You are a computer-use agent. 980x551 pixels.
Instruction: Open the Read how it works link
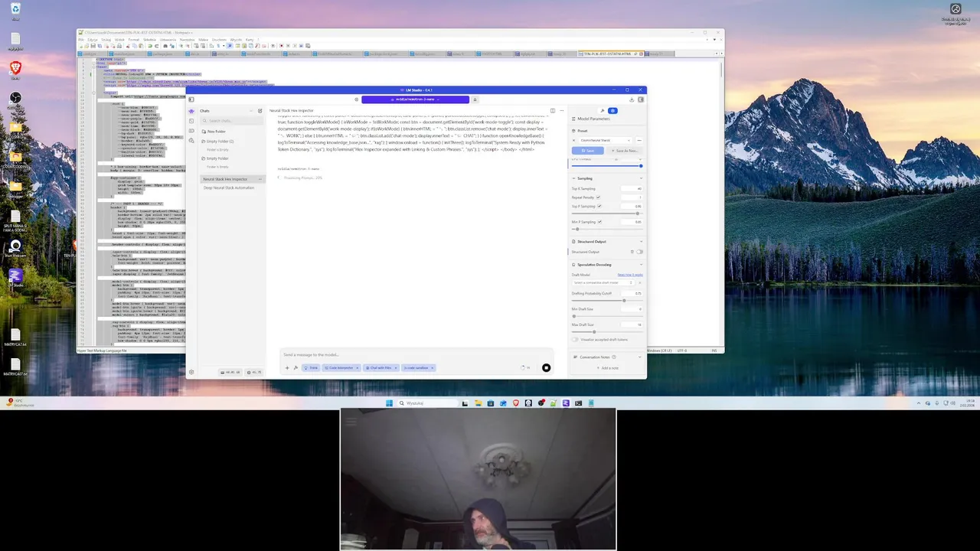pos(630,275)
